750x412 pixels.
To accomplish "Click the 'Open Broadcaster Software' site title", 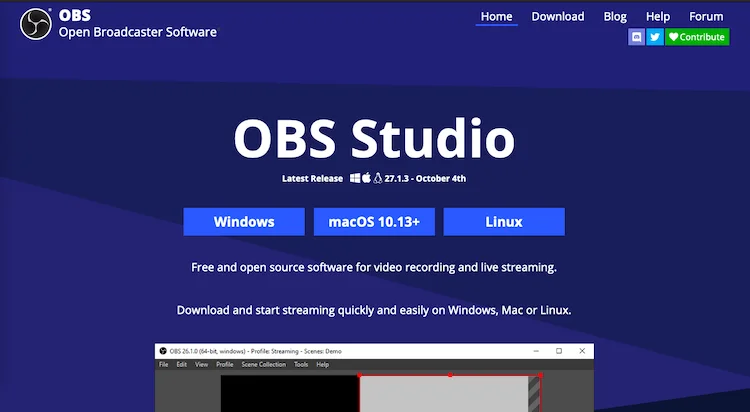I will [x=138, y=32].
